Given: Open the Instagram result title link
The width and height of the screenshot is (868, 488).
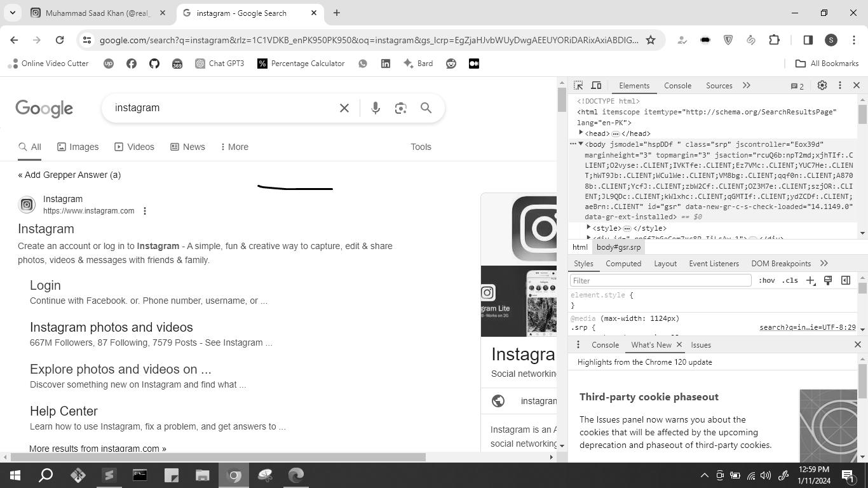Looking at the screenshot, I should point(46,229).
